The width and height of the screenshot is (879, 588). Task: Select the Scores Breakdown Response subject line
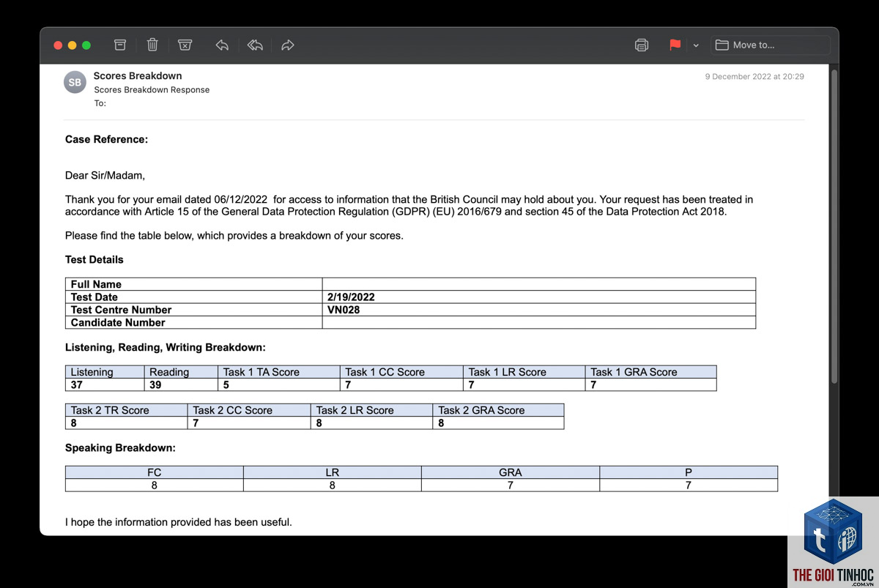point(152,90)
